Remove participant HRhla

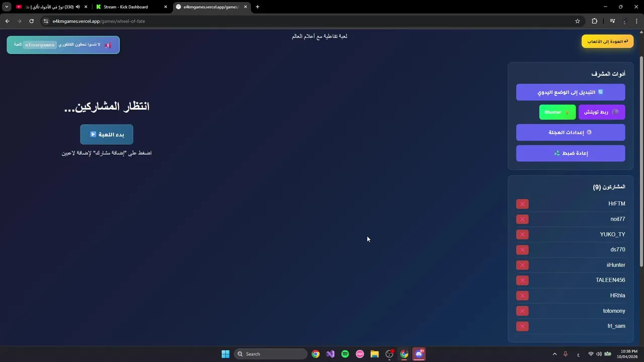pyautogui.click(x=522, y=296)
